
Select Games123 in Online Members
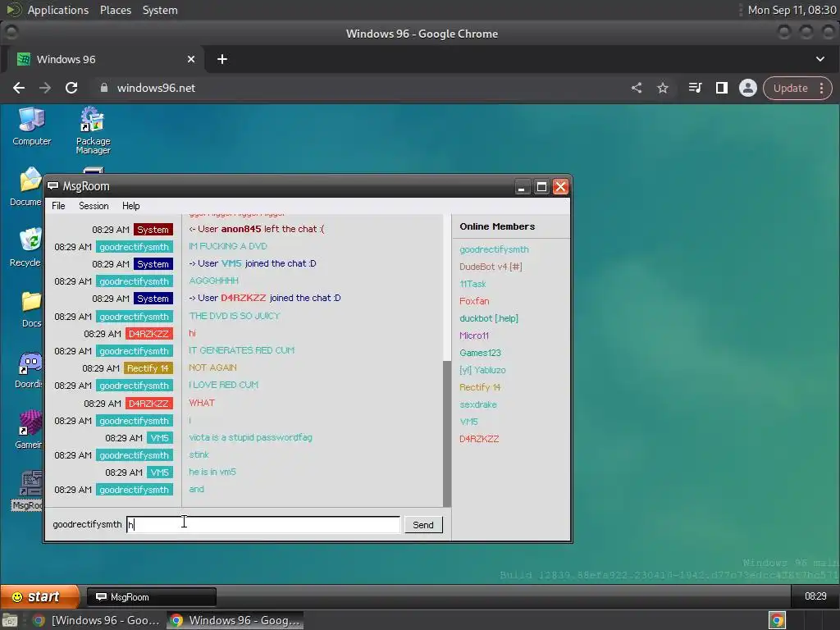pyautogui.click(x=480, y=353)
